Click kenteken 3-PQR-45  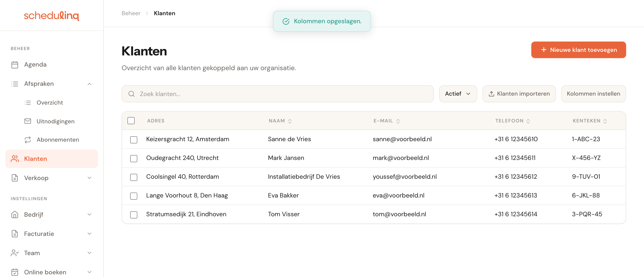[587, 214]
